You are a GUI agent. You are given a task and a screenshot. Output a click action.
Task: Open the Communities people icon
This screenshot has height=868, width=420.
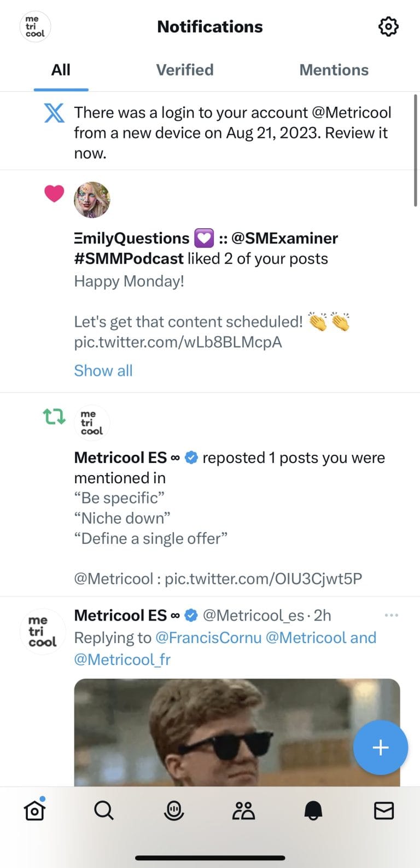[x=243, y=811]
